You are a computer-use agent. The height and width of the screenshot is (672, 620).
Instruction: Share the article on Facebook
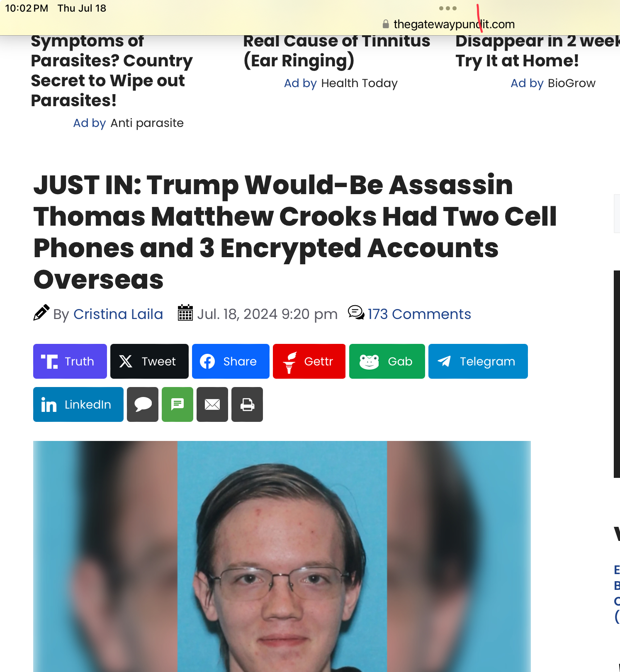tap(231, 361)
